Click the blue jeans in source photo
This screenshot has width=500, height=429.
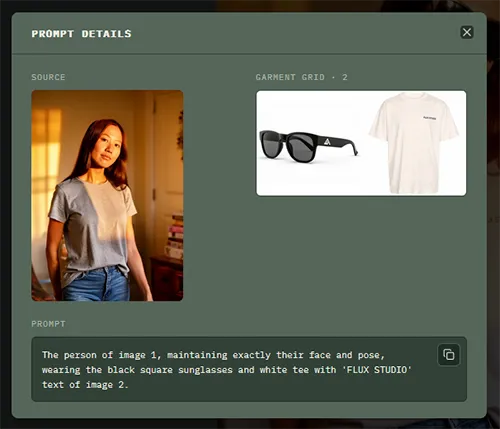pos(97,284)
